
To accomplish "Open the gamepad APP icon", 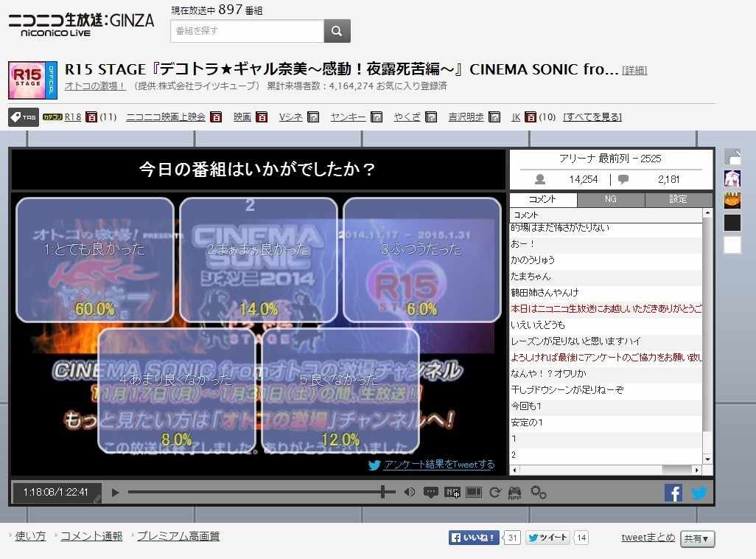I will [515, 493].
